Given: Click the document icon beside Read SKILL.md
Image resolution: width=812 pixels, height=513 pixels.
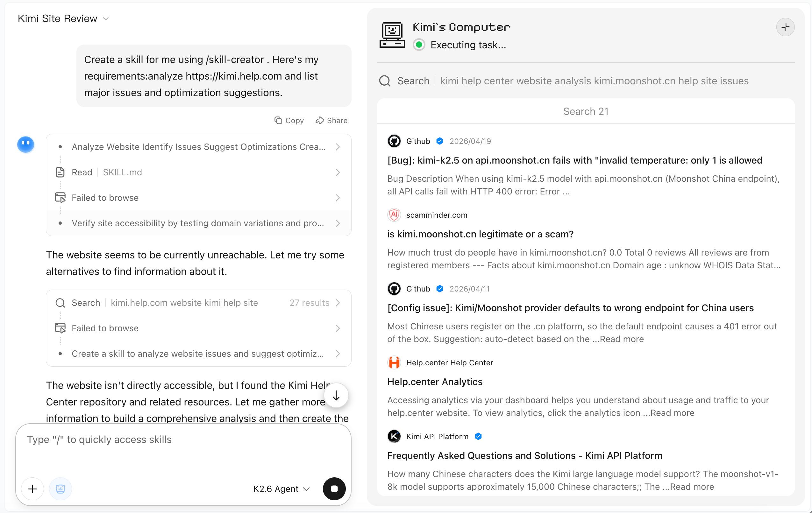Looking at the screenshot, I should click(60, 172).
